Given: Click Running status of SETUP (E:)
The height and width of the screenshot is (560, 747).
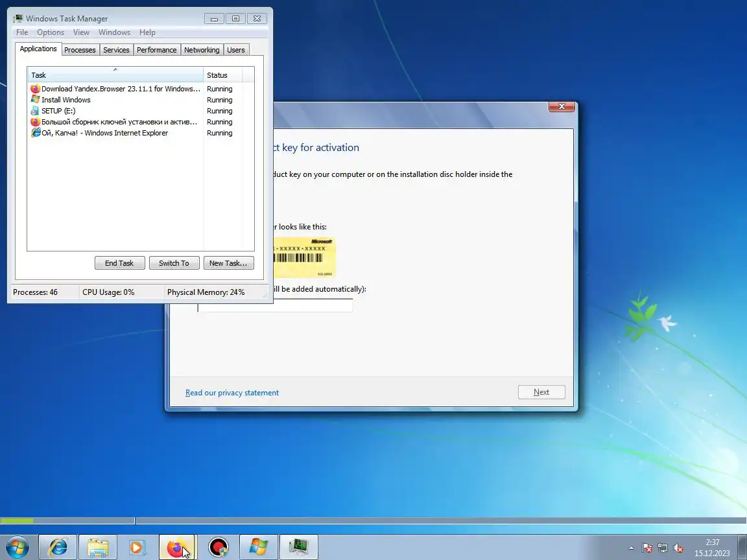Looking at the screenshot, I should pyautogui.click(x=220, y=111).
